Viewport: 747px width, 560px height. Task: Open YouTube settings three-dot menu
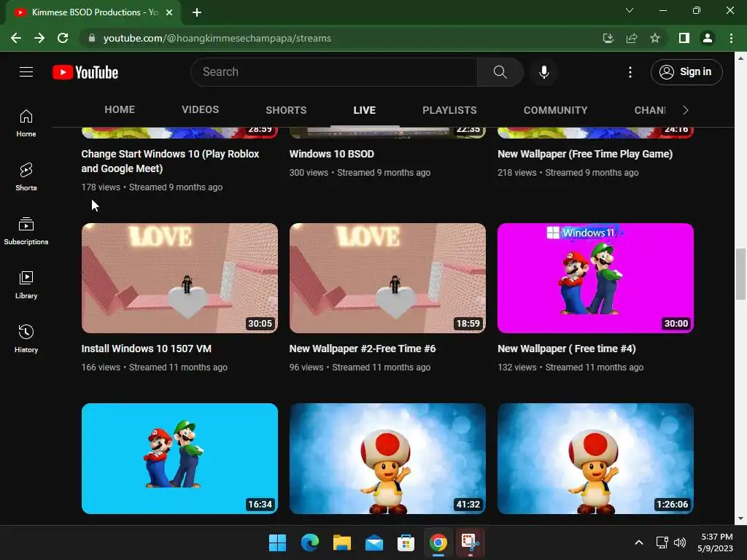pyautogui.click(x=630, y=72)
